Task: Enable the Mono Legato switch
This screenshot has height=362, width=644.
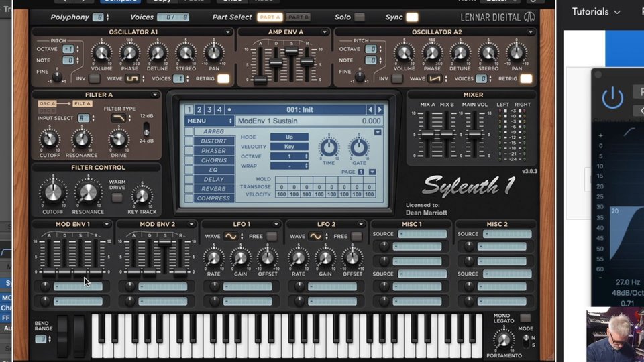Action: (x=525, y=318)
